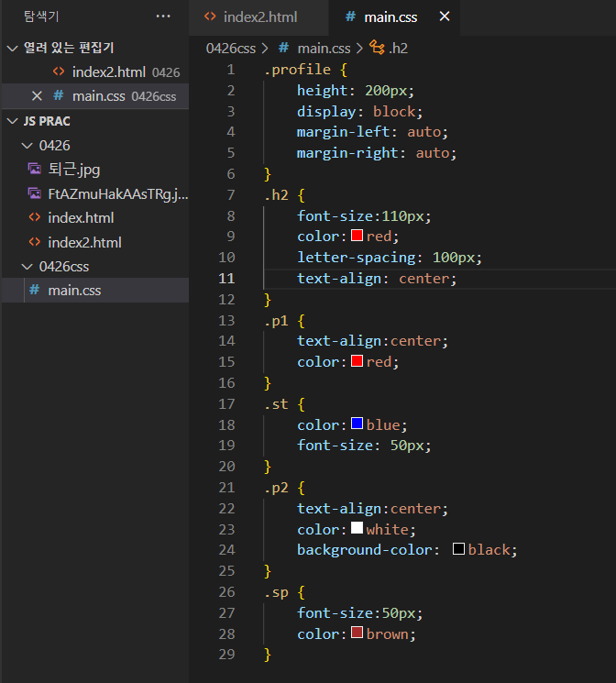Open red color swatch on line 15
This screenshot has height=683, width=616.
[x=357, y=360]
